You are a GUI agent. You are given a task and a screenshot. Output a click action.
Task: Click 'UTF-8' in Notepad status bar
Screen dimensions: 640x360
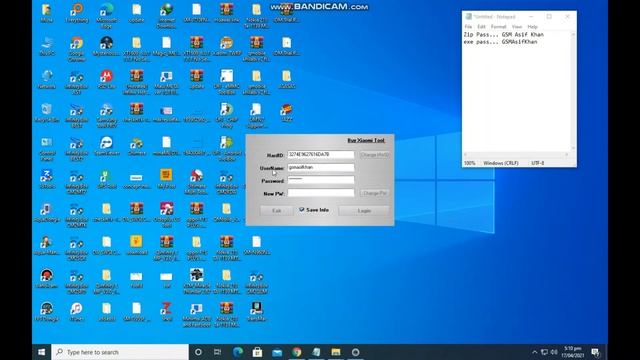tap(538, 163)
